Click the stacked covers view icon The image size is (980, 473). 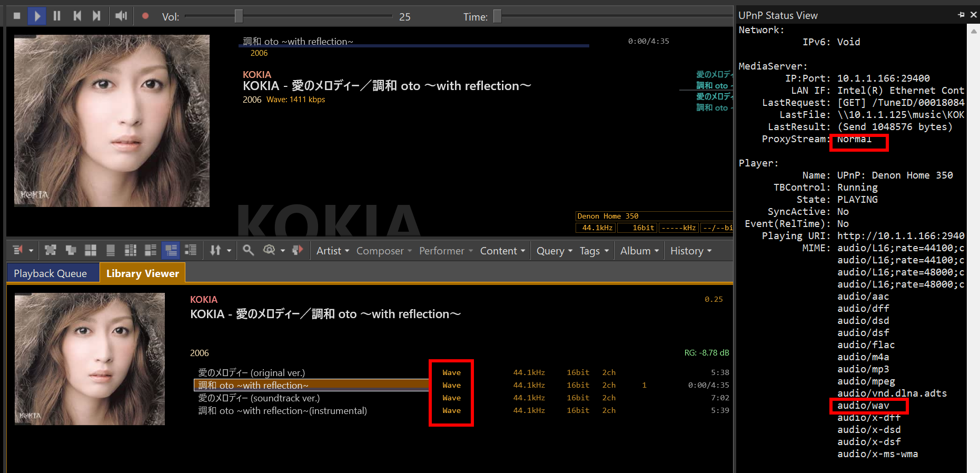pyautogui.click(x=71, y=250)
